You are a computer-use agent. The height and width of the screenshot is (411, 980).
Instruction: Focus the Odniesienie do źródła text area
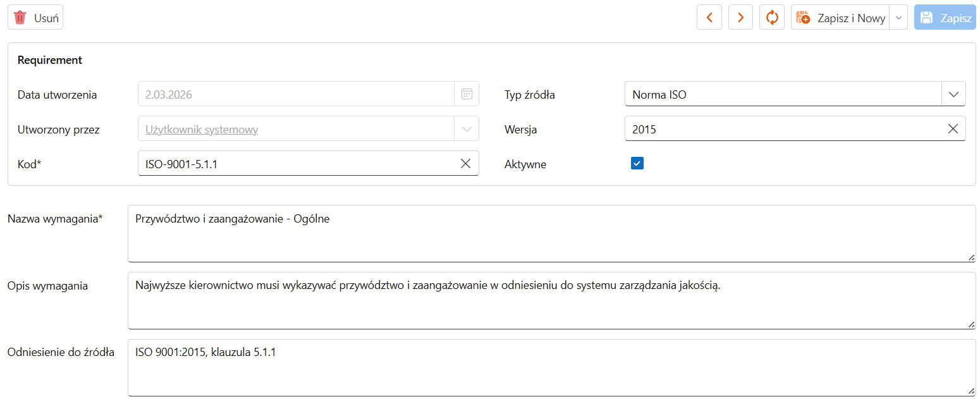tap(552, 367)
